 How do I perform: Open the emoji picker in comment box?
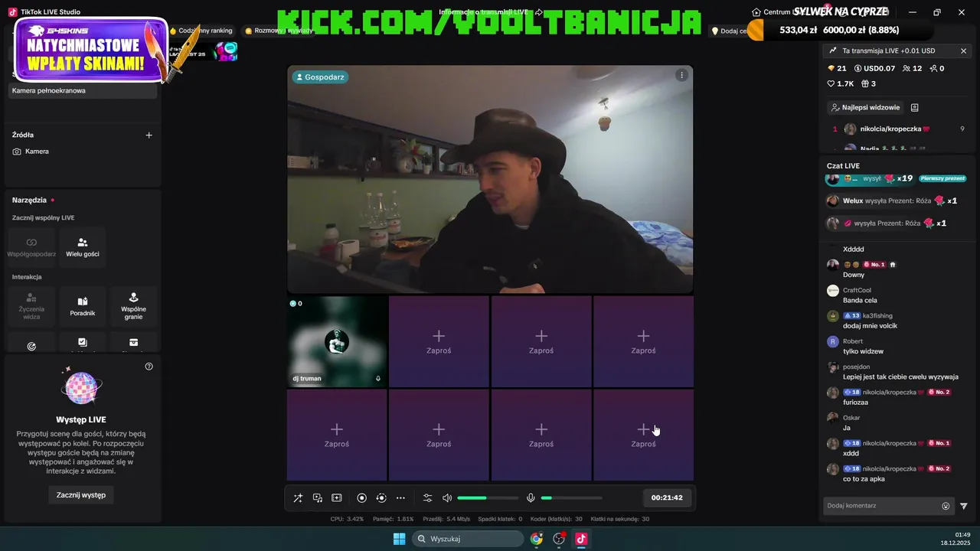click(x=946, y=506)
